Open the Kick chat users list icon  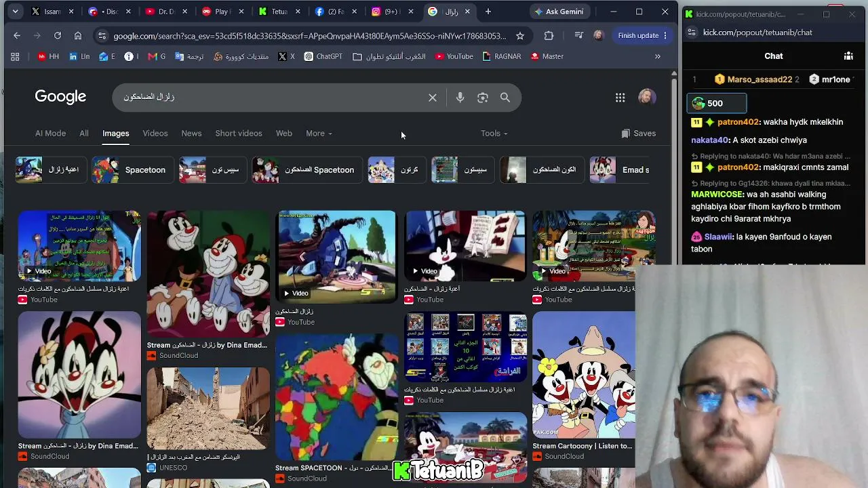point(848,56)
